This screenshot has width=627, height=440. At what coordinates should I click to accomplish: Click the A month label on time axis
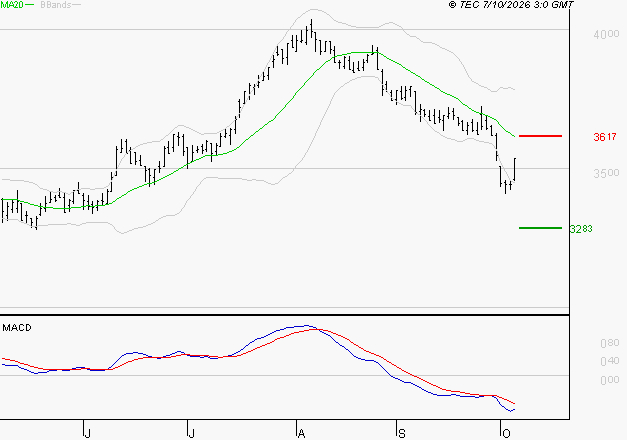tap(302, 434)
